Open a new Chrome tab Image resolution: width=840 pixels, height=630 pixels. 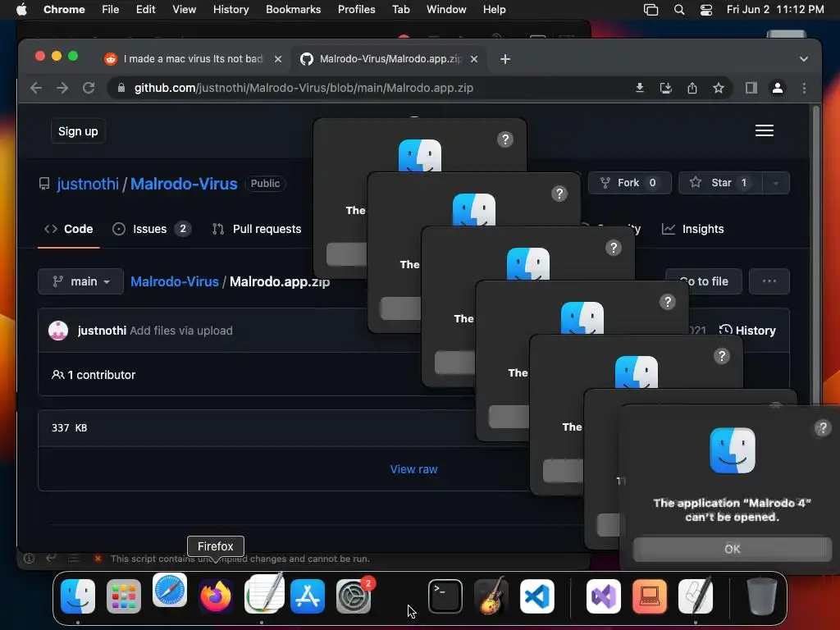[x=504, y=59]
